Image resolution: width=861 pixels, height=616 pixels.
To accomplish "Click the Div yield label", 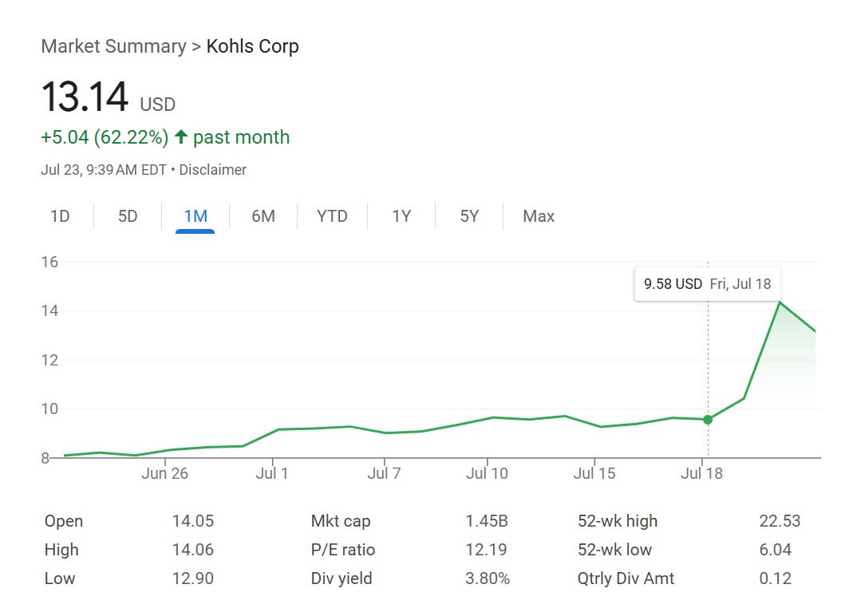I will (342, 578).
